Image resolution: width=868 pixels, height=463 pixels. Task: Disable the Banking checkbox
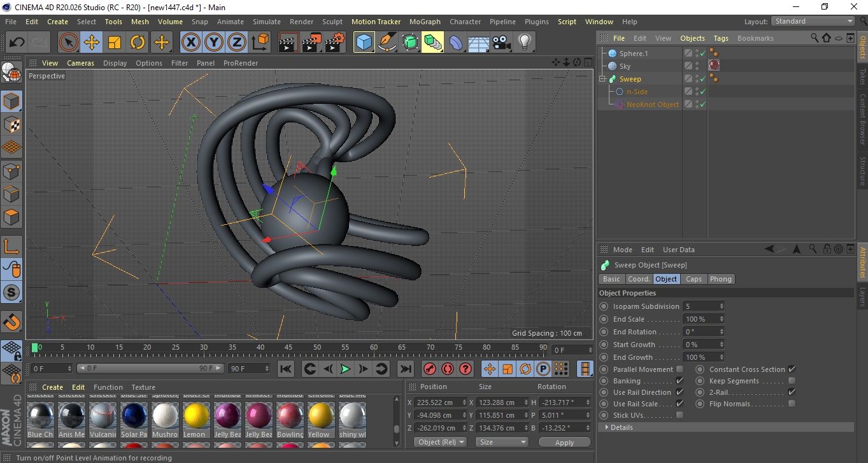[679, 381]
